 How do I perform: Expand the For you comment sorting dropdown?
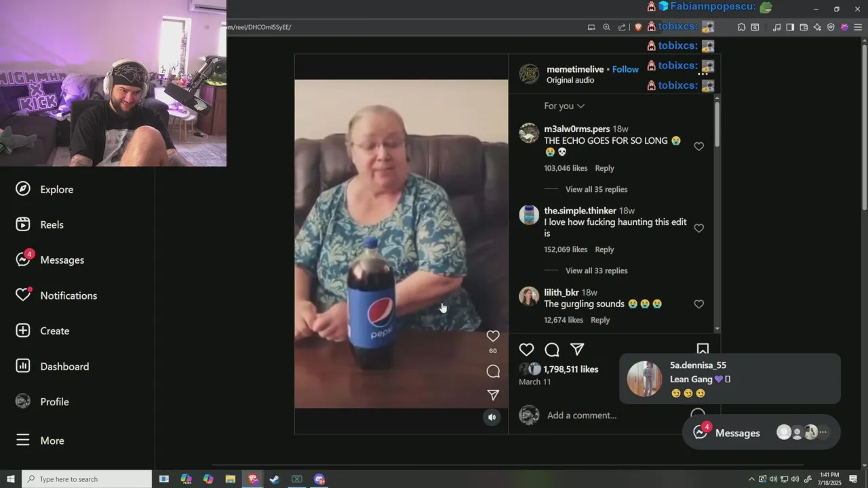[564, 106]
